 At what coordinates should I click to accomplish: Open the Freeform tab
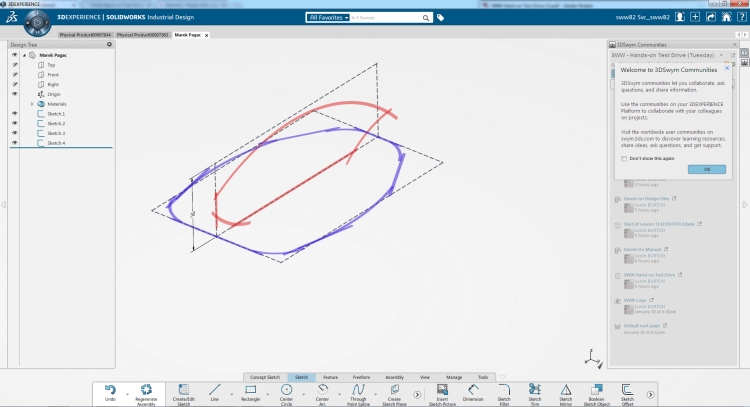tap(361, 377)
